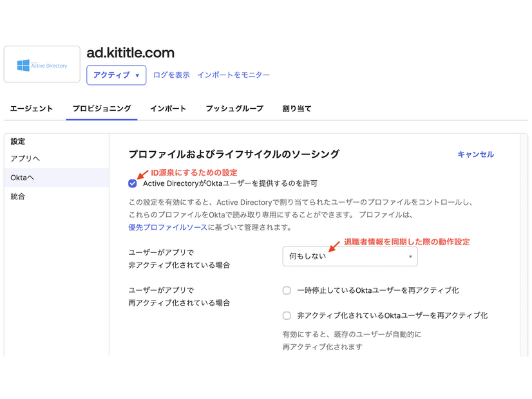Select the プロビジョニング tab
The width and height of the screenshot is (532, 399).
(x=101, y=109)
